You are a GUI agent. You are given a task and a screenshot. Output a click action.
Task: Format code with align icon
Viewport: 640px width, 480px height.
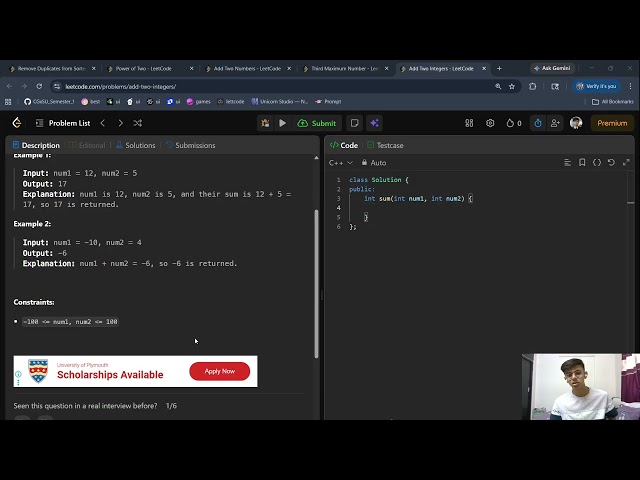pyautogui.click(x=567, y=162)
